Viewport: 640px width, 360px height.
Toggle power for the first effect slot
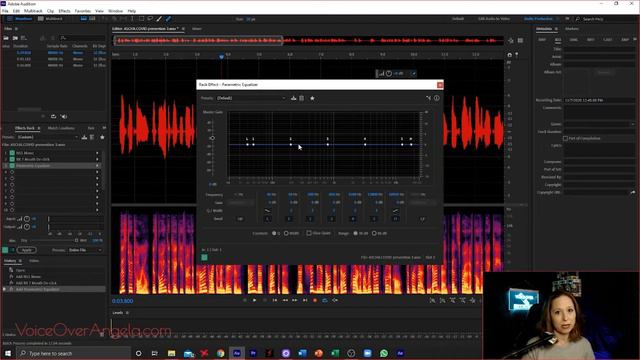12,153
